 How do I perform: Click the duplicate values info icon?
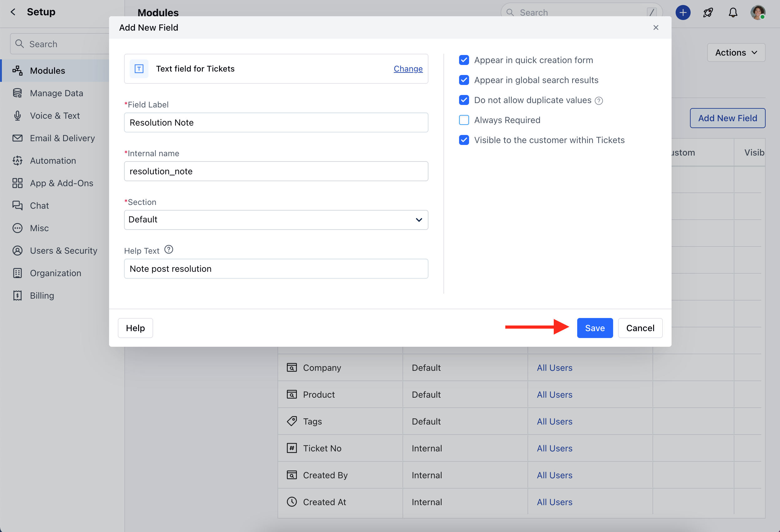click(x=599, y=101)
